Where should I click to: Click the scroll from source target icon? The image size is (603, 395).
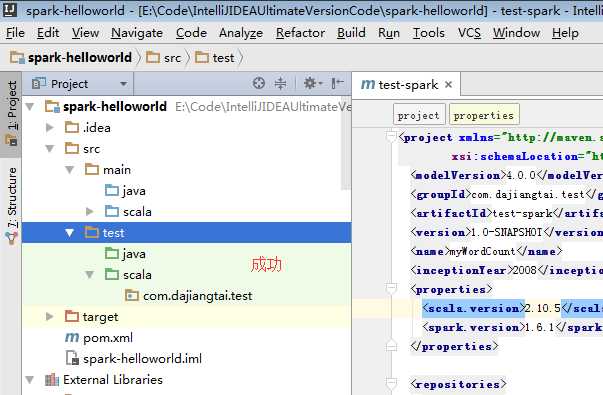[258, 83]
